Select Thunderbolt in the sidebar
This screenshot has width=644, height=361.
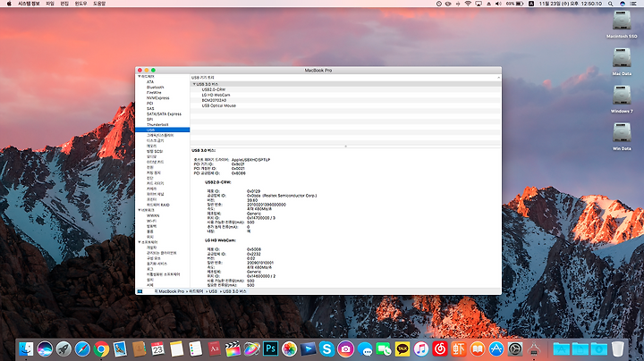[157, 125]
